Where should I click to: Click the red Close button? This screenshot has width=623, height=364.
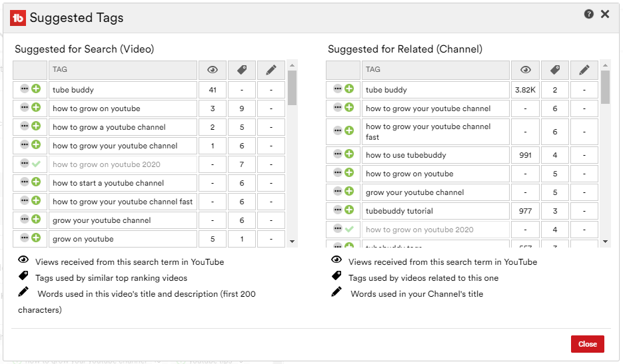[587, 344]
